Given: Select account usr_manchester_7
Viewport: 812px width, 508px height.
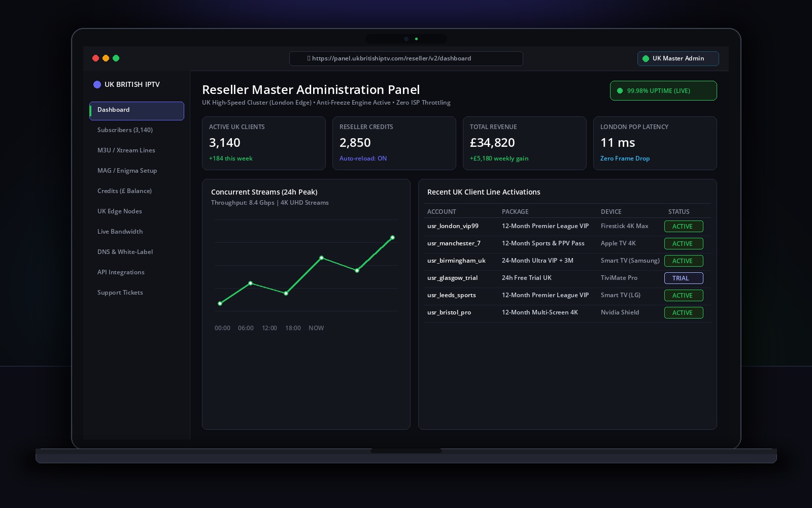Looking at the screenshot, I should point(454,243).
